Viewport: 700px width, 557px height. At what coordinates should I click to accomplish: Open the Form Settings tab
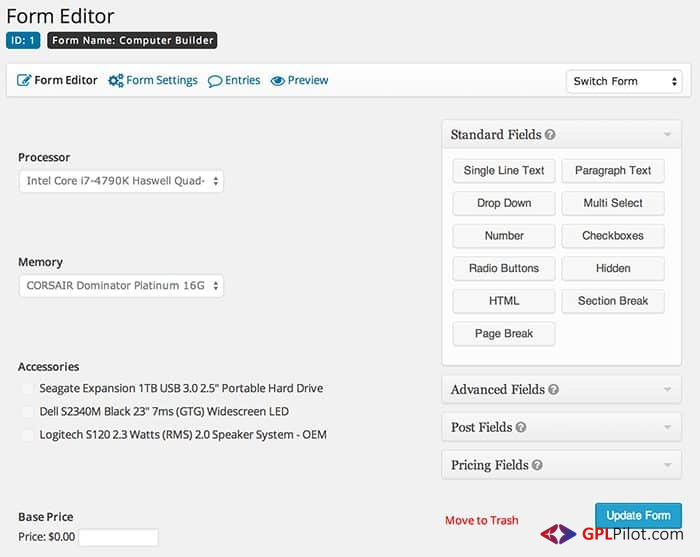tap(153, 80)
